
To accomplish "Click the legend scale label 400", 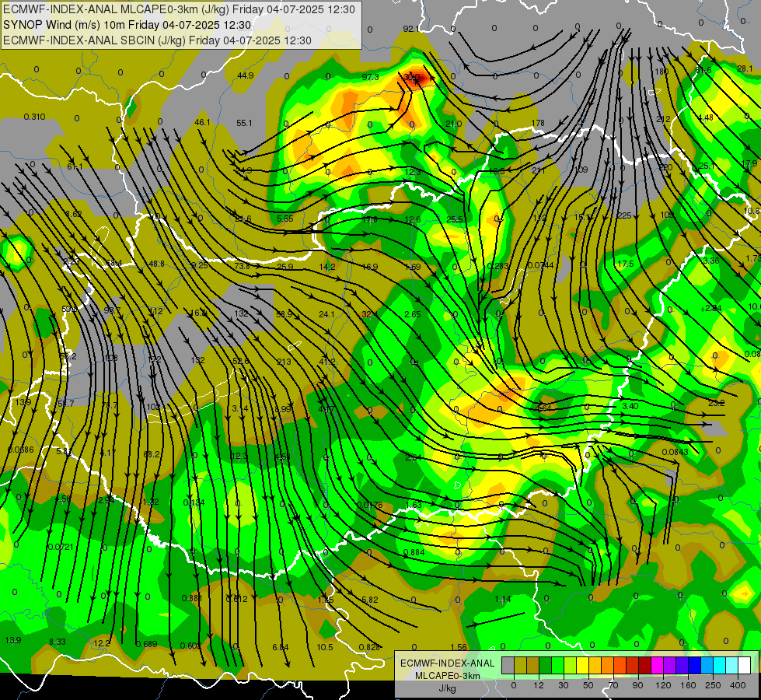I will tap(738, 685).
